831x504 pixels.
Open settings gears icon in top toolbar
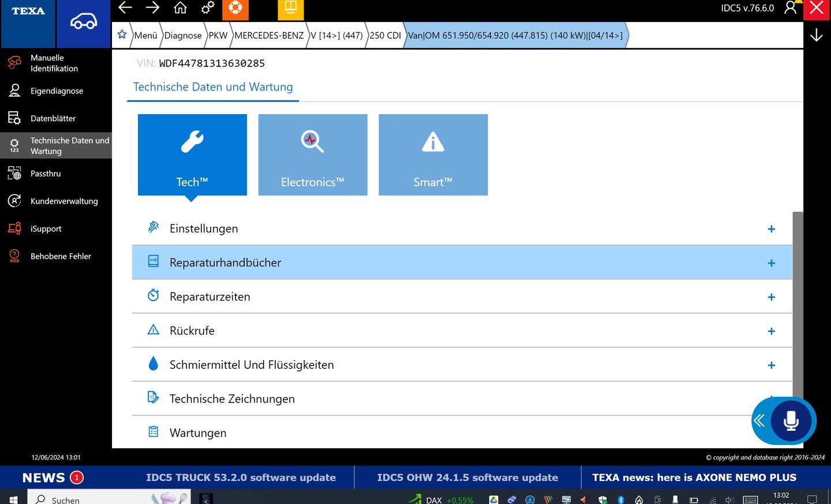pyautogui.click(x=208, y=7)
